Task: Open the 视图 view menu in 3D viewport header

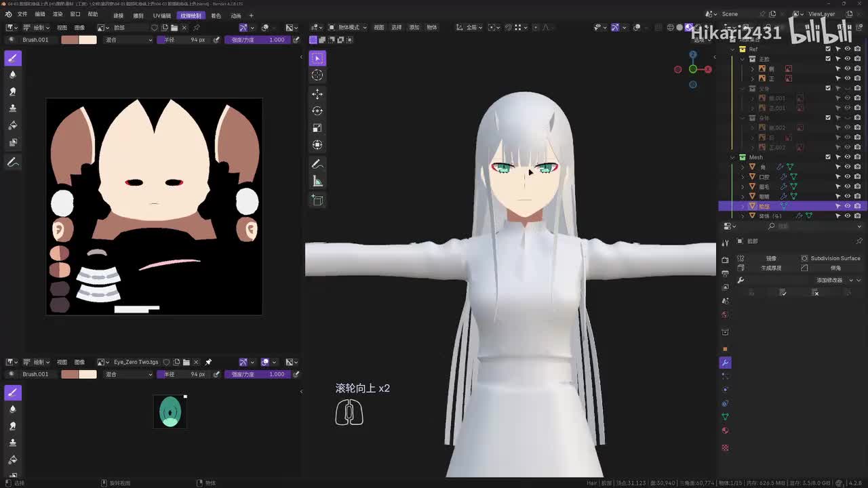Action: pos(379,28)
